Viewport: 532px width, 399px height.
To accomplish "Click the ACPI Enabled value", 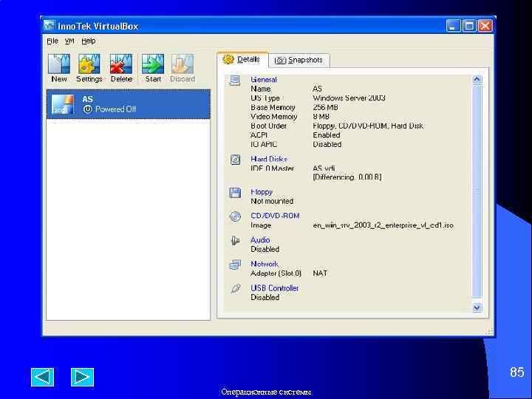I will 327,135.
